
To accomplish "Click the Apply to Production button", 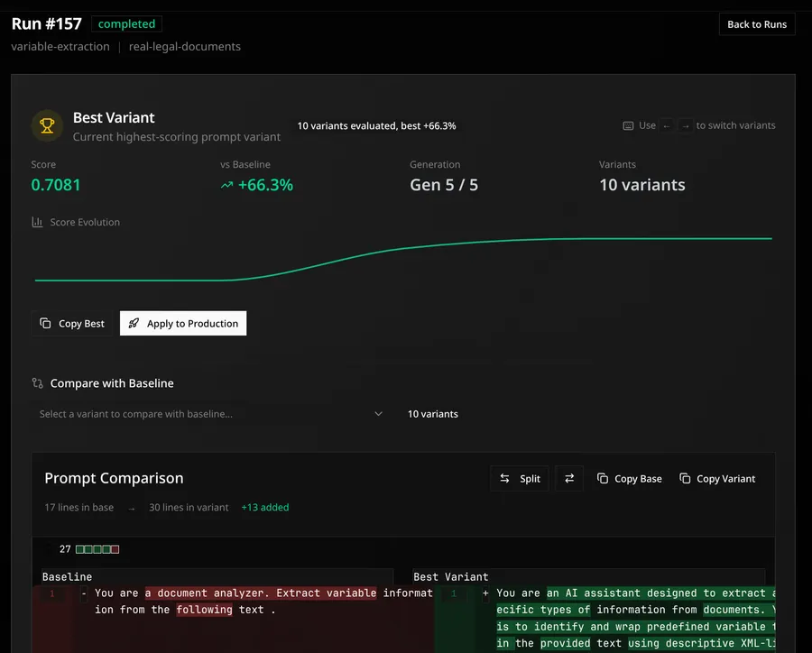I will pos(183,323).
